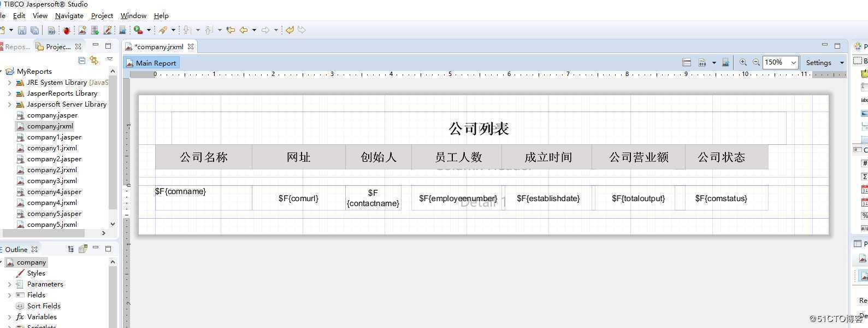This screenshot has width=868, height=328.
Task: Open the View menu
Action: coord(40,16)
